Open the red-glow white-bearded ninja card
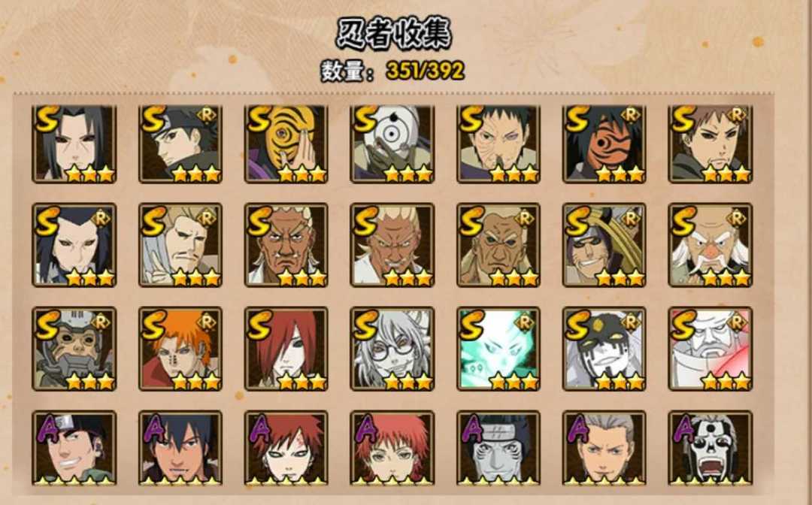Viewport: 812px width, 505px height. click(710, 349)
